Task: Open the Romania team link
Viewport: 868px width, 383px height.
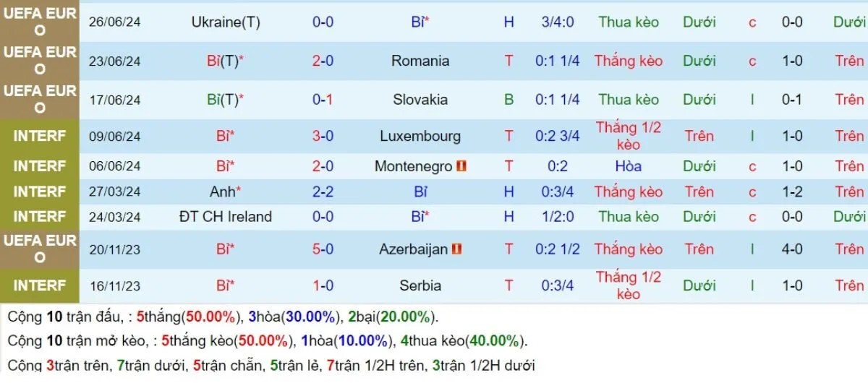Action: pyautogui.click(x=420, y=61)
